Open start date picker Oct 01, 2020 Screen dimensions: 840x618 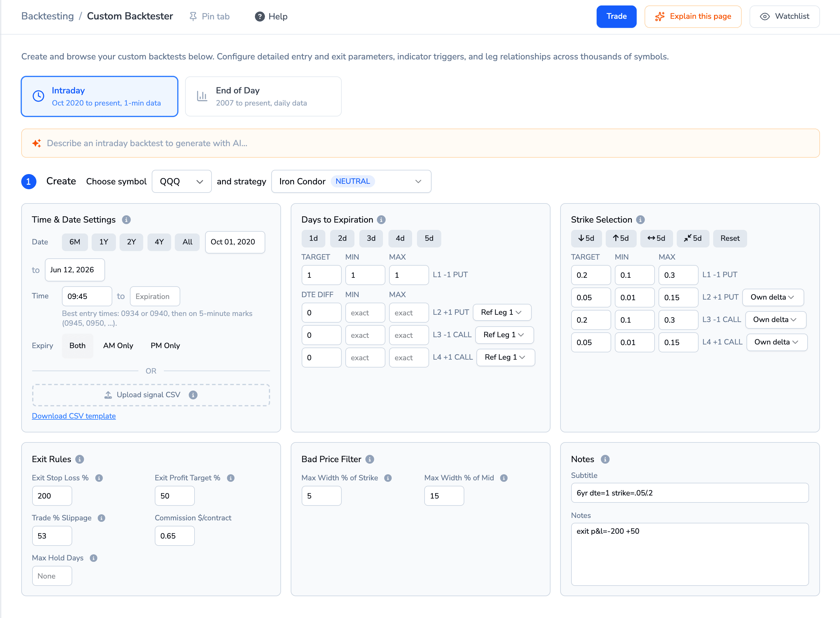[x=235, y=242]
